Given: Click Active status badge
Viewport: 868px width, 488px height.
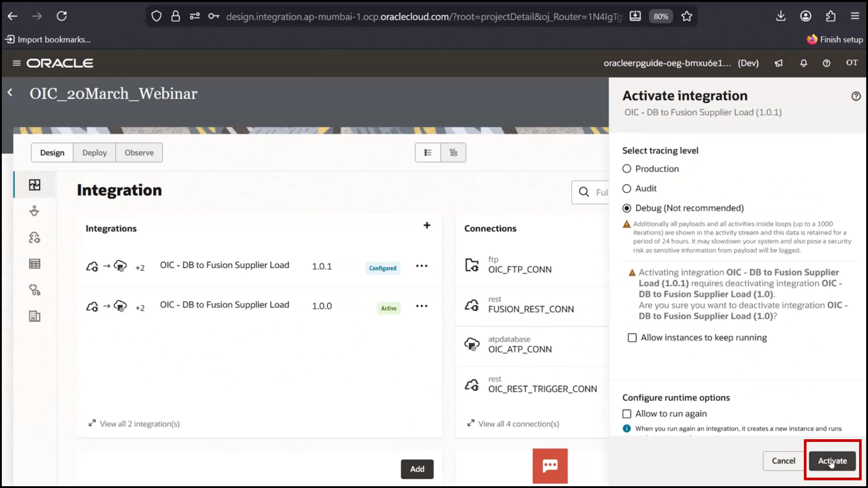Looking at the screenshot, I should (x=388, y=309).
